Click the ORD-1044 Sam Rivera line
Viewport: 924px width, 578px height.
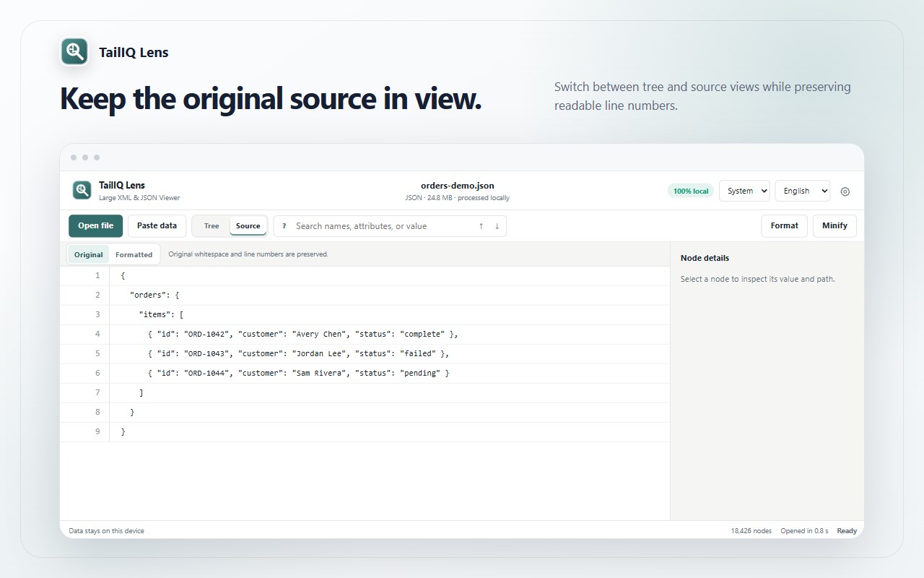point(365,374)
